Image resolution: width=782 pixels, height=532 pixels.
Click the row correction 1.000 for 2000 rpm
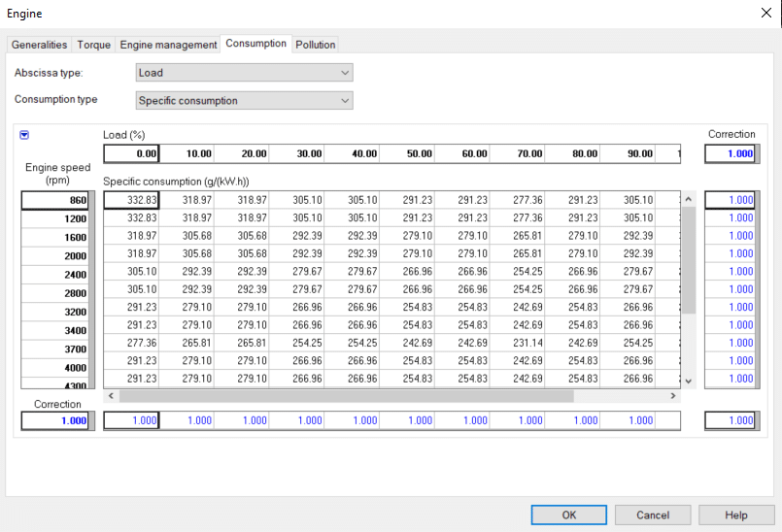(731, 253)
